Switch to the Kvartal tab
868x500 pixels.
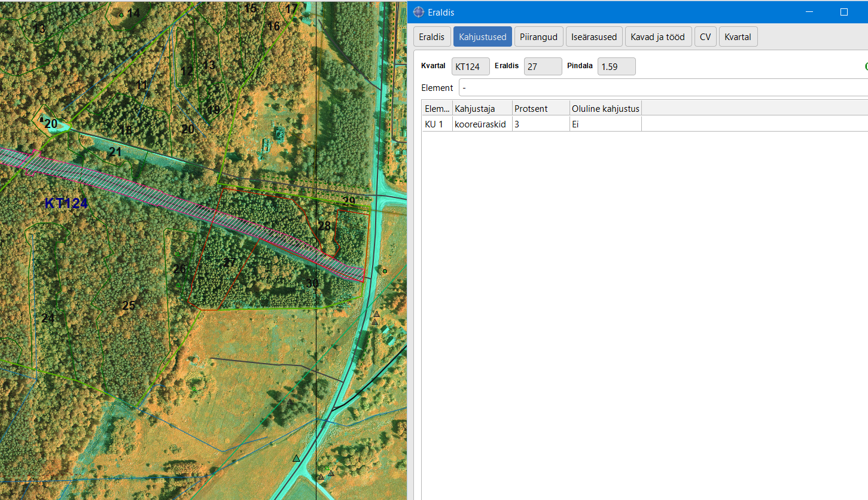tap(738, 36)
